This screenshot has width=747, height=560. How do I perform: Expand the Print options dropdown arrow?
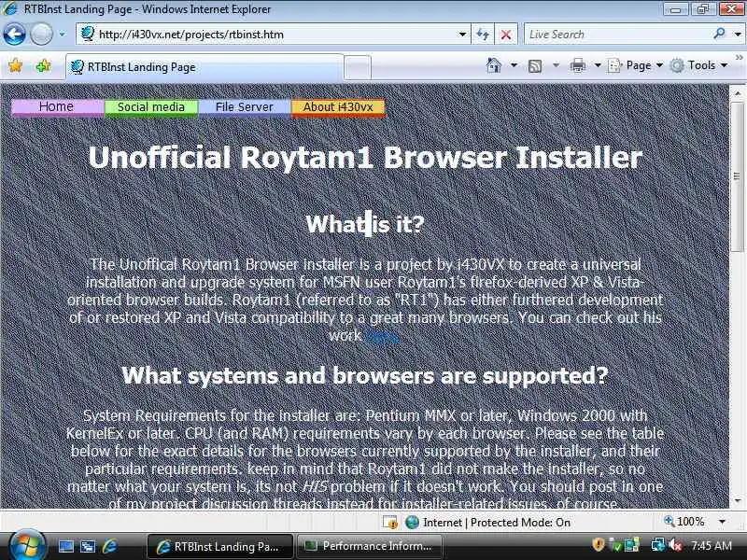click(x=598, y=65)
